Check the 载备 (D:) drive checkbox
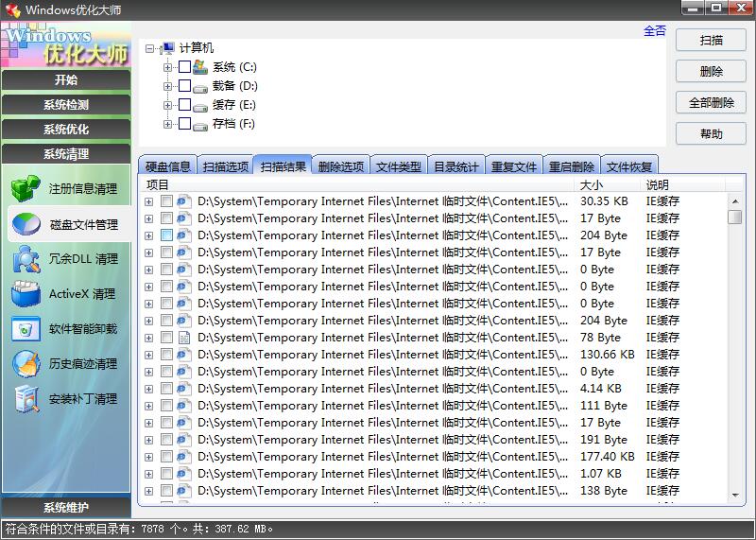This screenshot has width=756, height=540. pos(184,85)
